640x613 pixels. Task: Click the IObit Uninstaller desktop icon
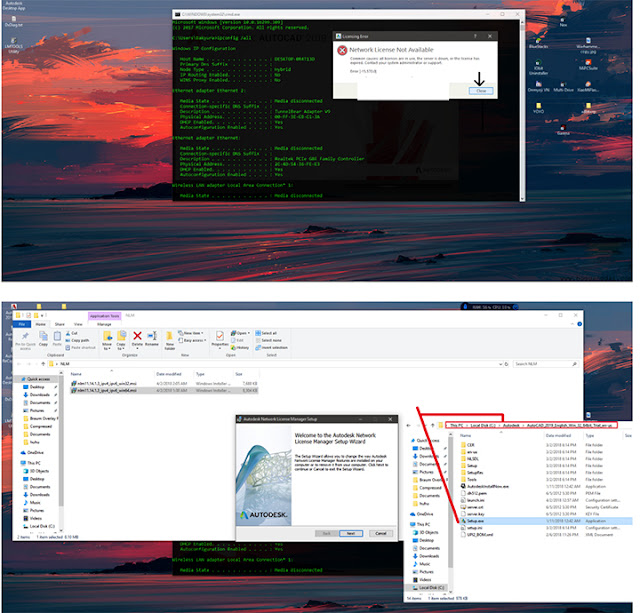(538, 67)
